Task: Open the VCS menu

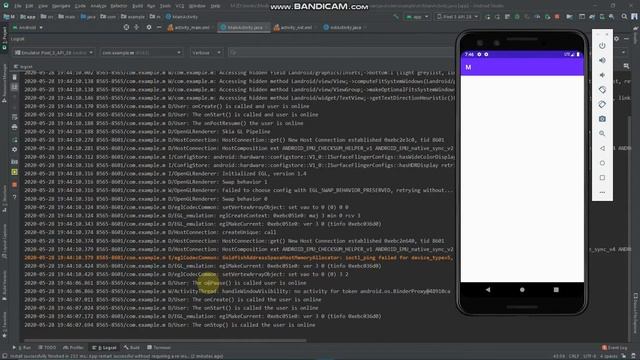Action: click(180, 6)
